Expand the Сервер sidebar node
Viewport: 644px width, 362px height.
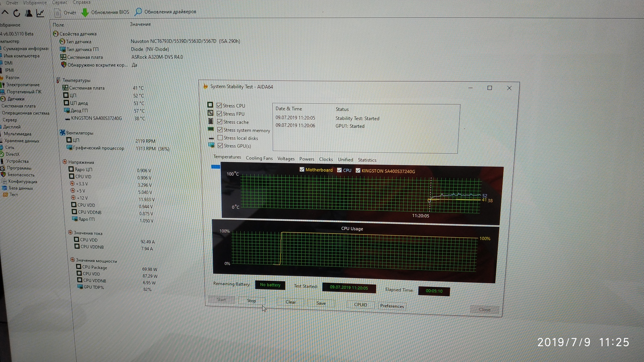(x=10, y=120)
